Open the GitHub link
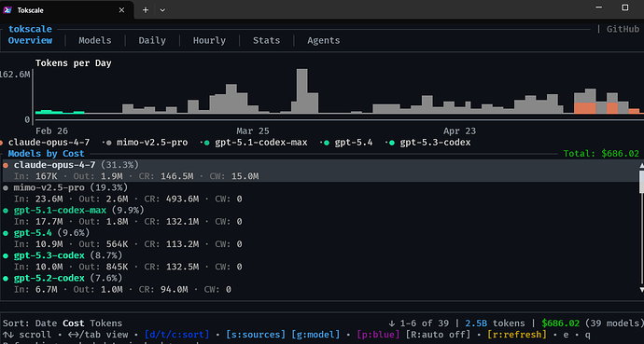 point(623,29)
